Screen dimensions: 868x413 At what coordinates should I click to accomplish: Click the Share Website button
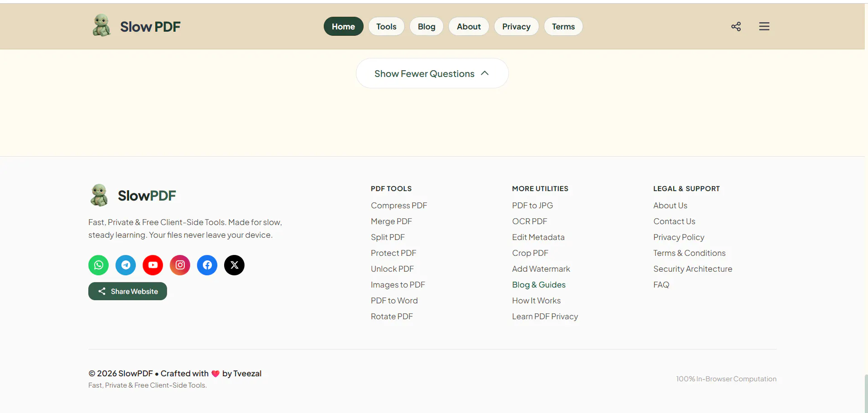point(128,291)
